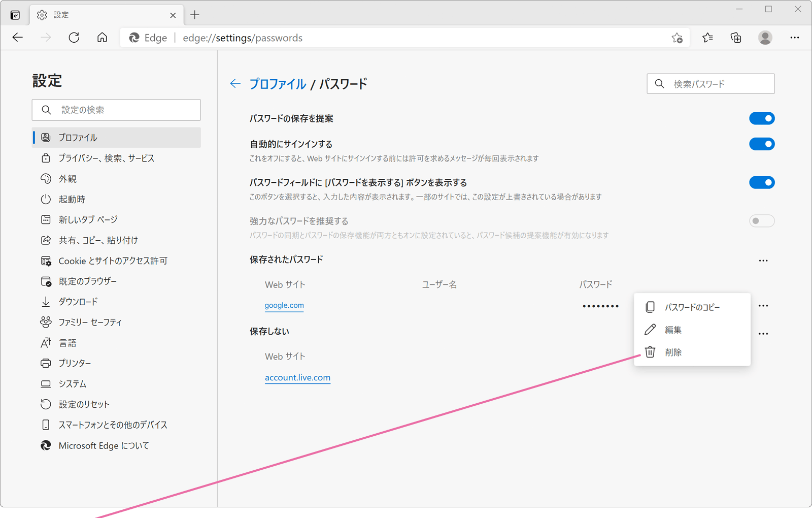Open 言語 settings
This screenshot has width=812, height=518.
(116, 343)
